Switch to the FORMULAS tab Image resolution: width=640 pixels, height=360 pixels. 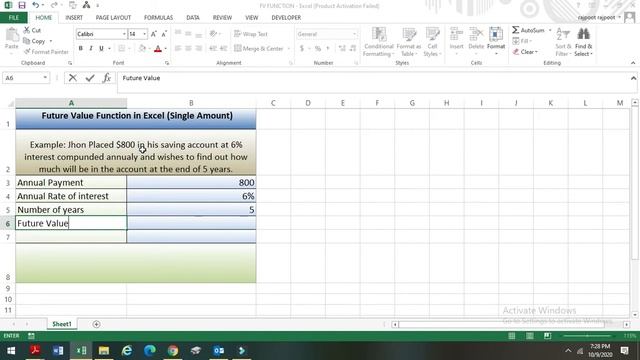point(158,18)
